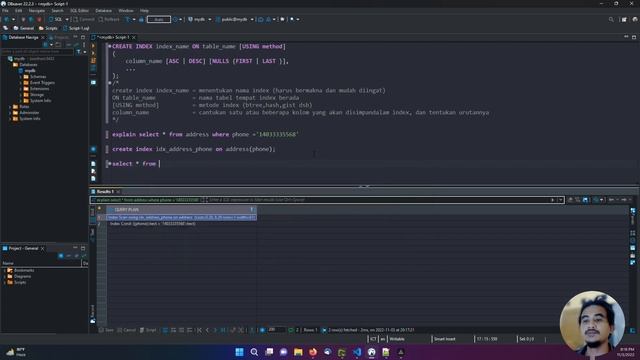This screenshot has height=360, width=640.
Task: Click the navigator filter text field
Action: point(38,52)
